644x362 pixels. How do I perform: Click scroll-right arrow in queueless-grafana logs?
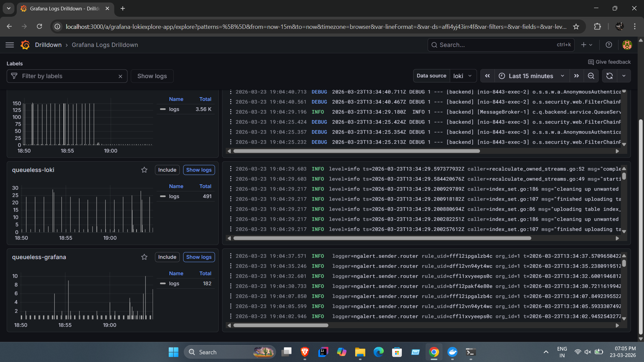[617, 325]
